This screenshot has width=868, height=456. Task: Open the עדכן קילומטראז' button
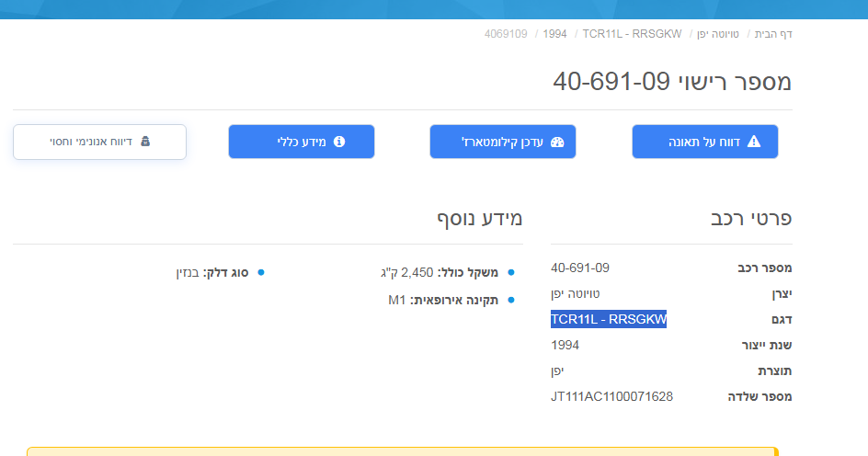tap(503, 142)
